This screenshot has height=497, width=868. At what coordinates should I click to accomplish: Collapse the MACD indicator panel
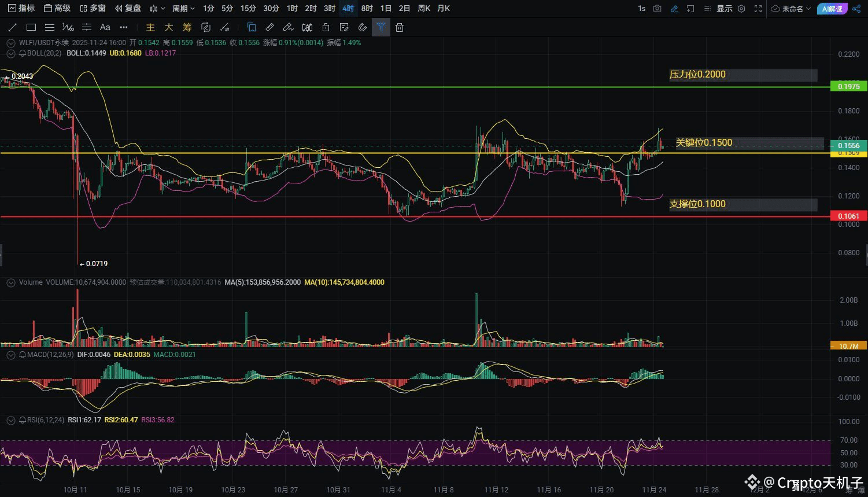point(10,355)
